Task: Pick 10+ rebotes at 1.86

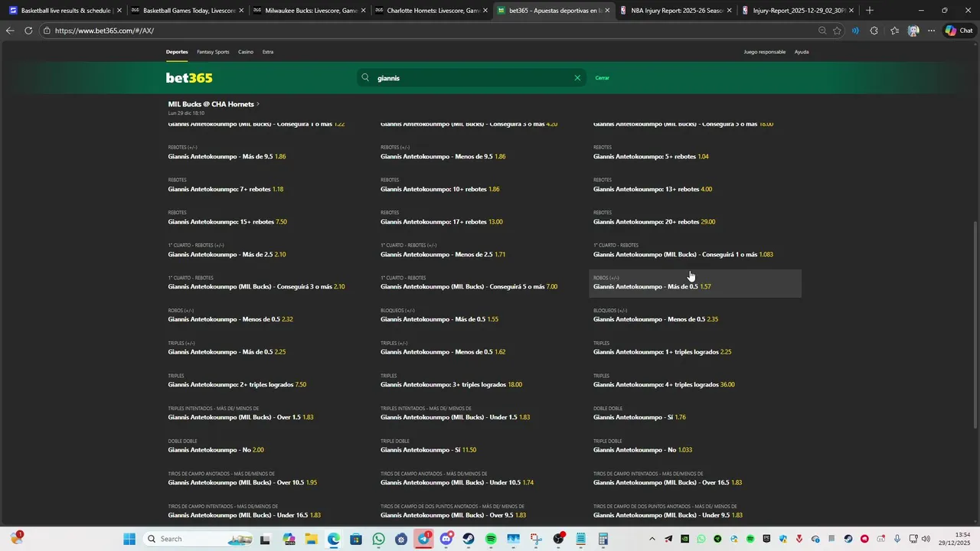Action: [x=439, y=189]
